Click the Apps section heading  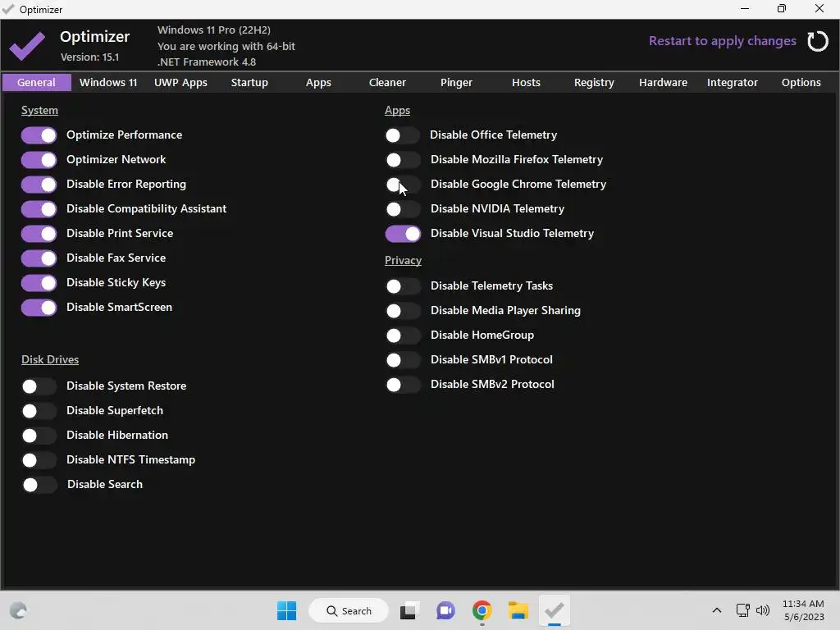point(398,111)
